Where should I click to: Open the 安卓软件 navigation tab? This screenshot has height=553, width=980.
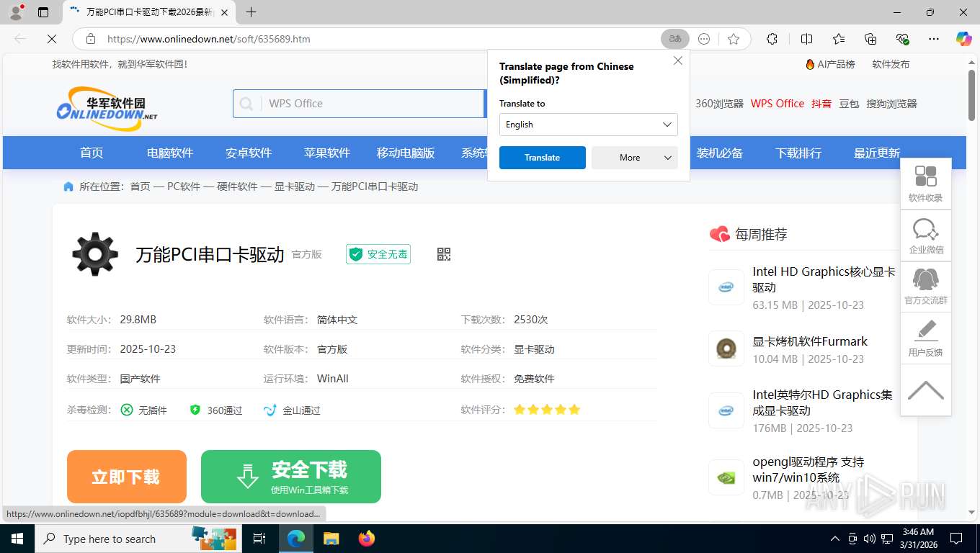pyautogui.click(x=249, y=153)
